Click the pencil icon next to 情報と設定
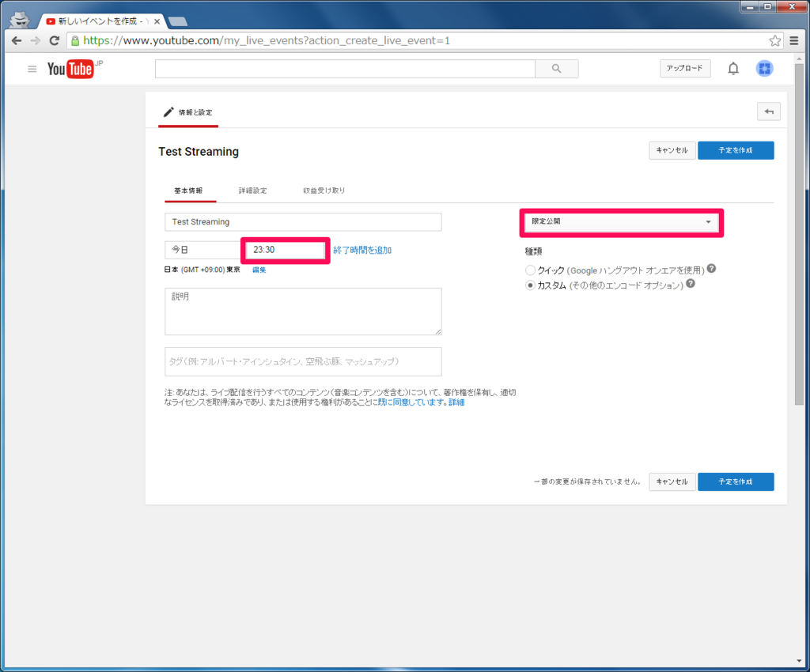 [x=168, y=112]
